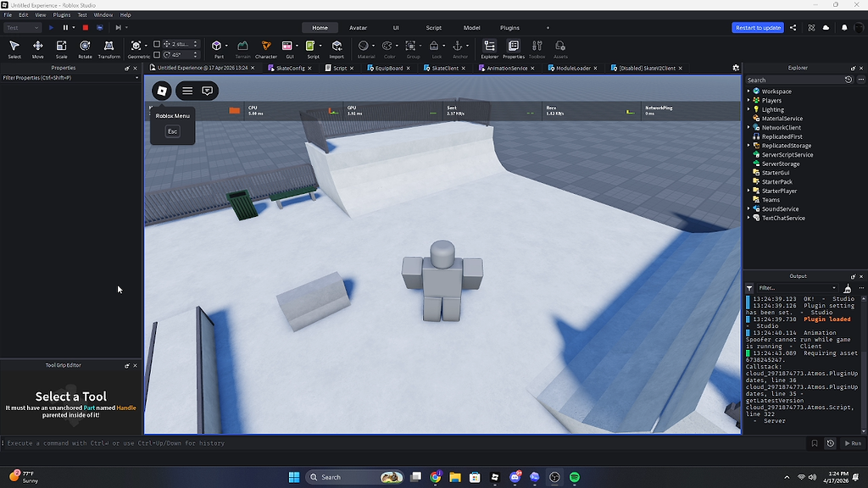The height and width of the screenshot is (488, 868).
Task: Open the Part insert dropdown arrow
Action: (x=226, y=46)
